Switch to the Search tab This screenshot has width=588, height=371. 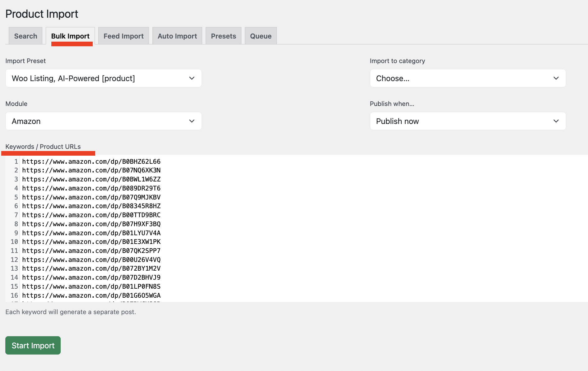coord(26,36)
